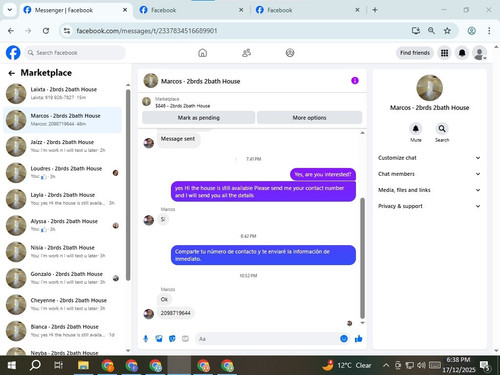Click the address bar URL
This screenshot has height=375, width=500.
point(147,31)
